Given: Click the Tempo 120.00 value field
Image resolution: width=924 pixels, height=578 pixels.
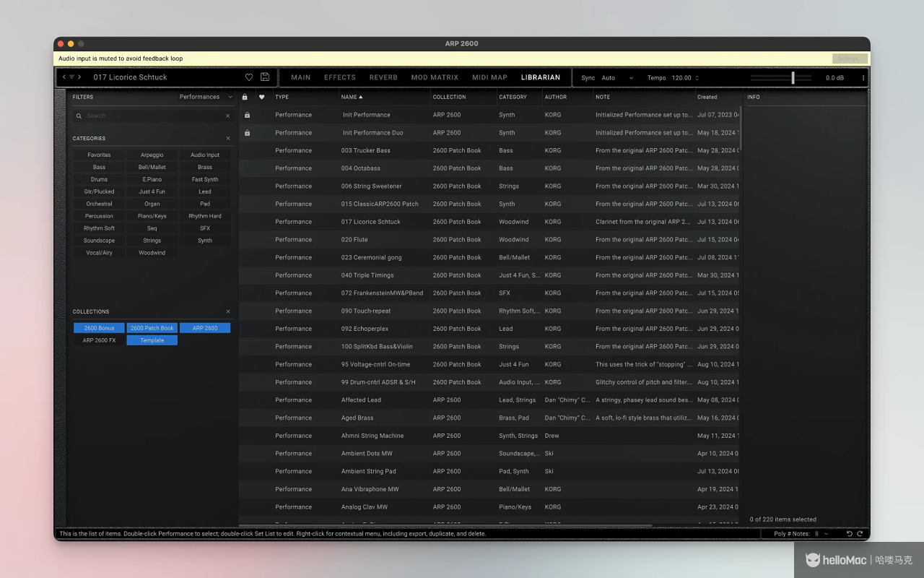Looking at the screenshot, I should 681,78.
